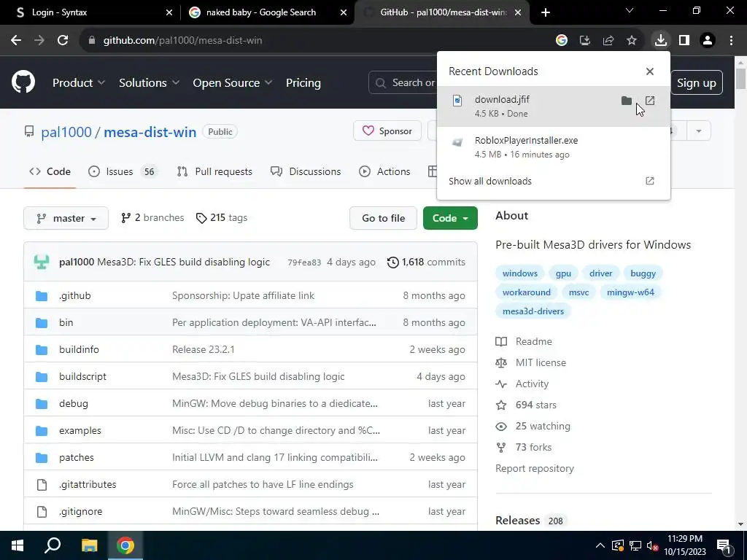View the 215 tags link
This screenshot has width=747, height=560.
point(222,217)
